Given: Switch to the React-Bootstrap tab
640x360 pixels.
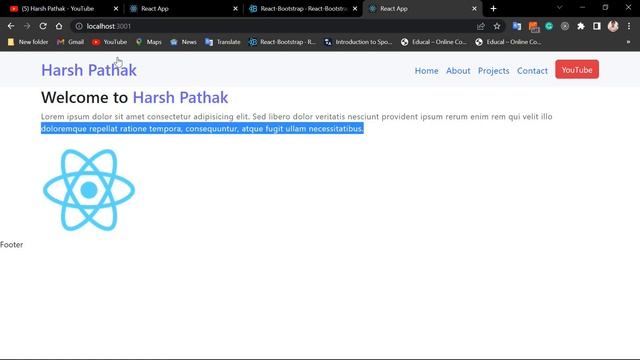Looking at the screenshot, I should 303,9.
